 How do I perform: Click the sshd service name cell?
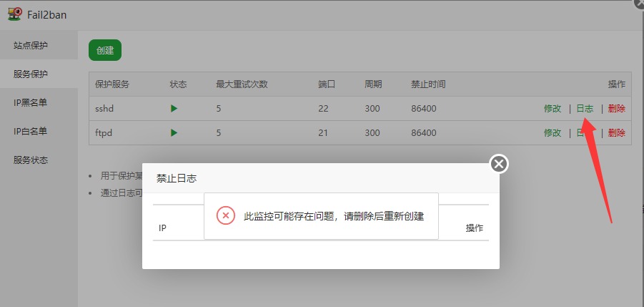pyautogui.click(x=104, y=109)
